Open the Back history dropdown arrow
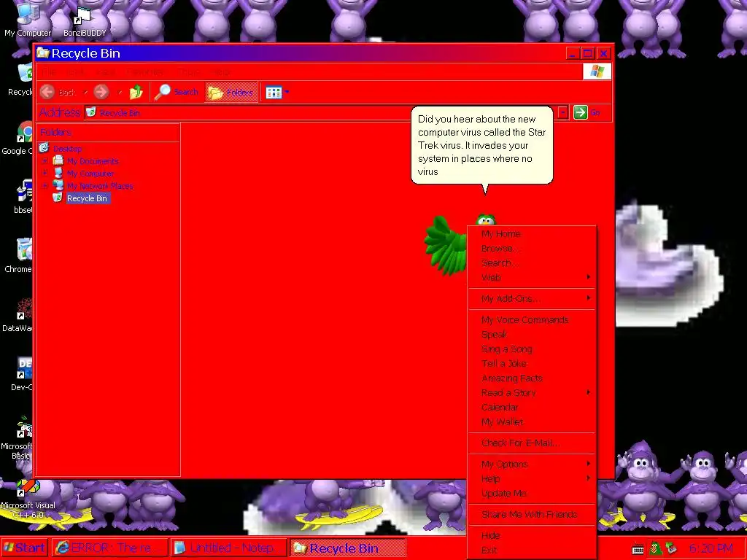 click(x=85, y=92)
